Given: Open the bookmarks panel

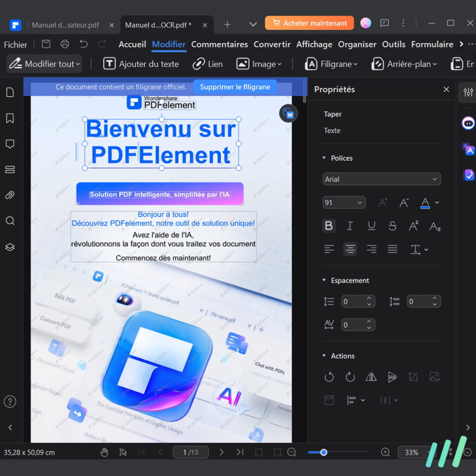Looking at the screenshot, I should tap(10, 118).
